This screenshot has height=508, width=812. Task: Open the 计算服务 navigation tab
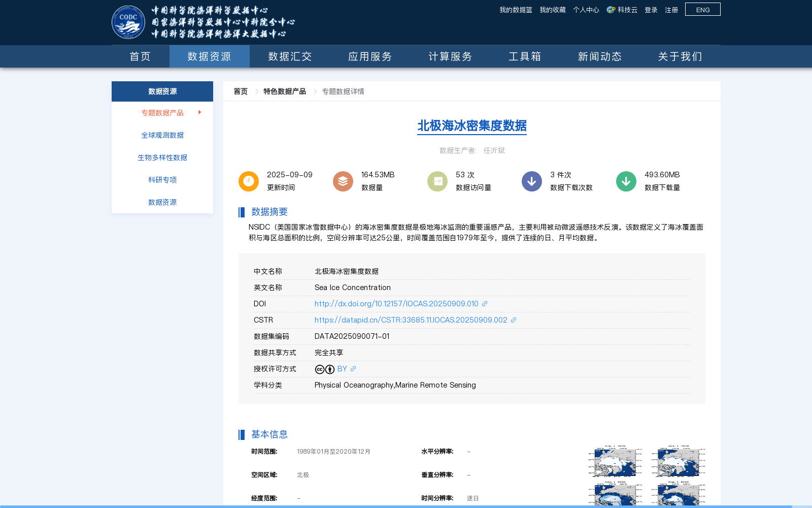click(x=450, y=56)
